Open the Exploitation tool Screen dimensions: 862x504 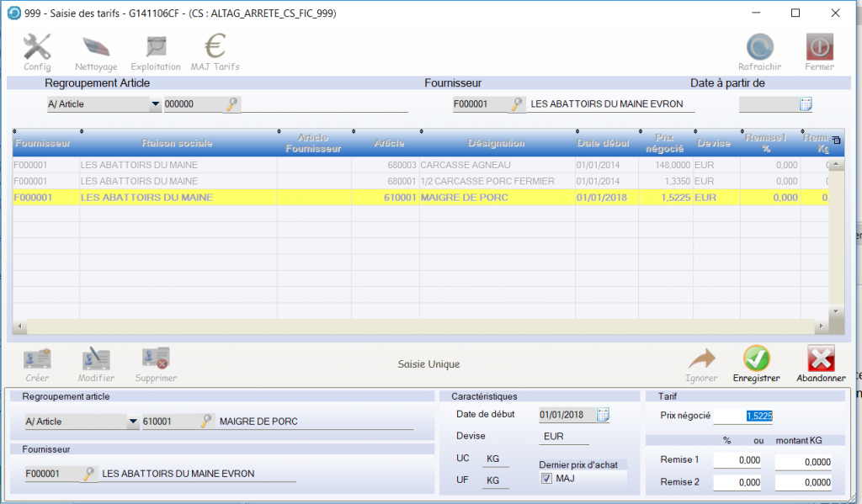coord(155,49)
